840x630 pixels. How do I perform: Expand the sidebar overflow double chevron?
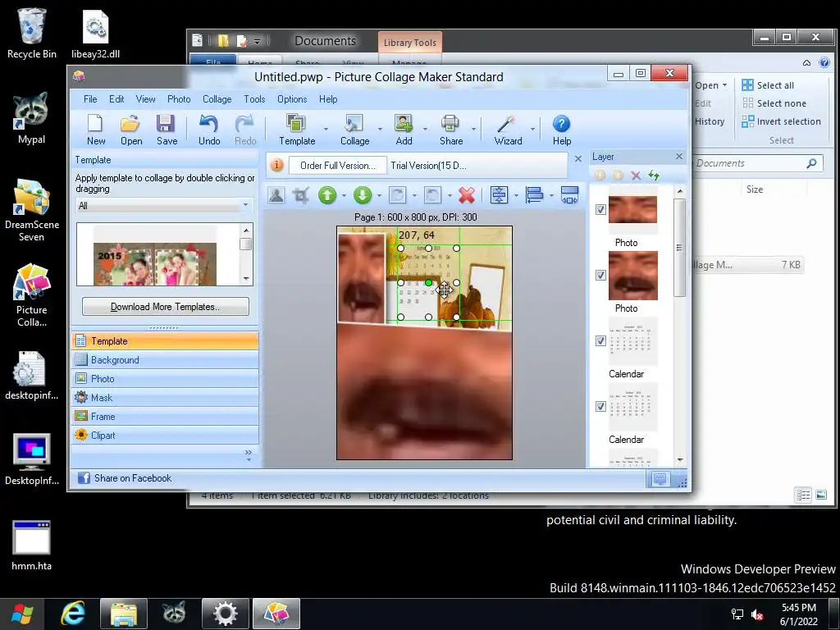[x=248, y=454]
